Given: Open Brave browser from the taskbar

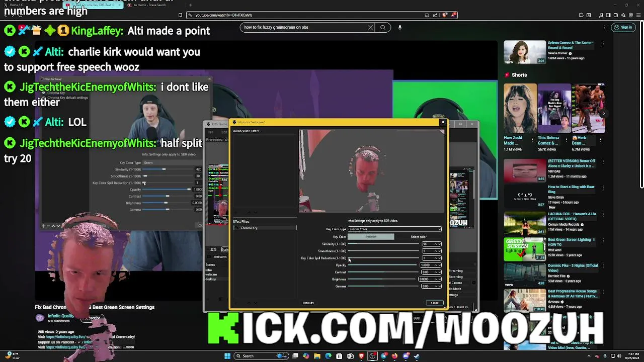Looking at the screenshot, I should (x=361, y=356).
